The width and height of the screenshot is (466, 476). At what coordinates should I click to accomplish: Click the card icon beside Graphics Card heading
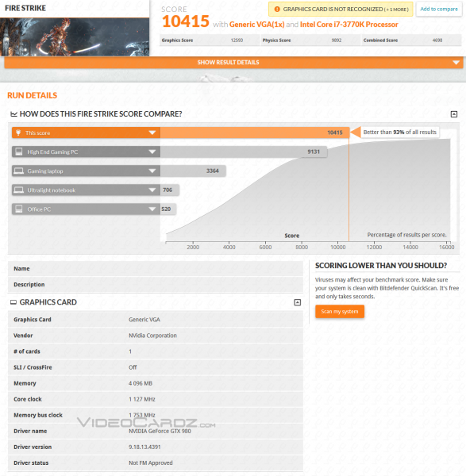[13, 302]
